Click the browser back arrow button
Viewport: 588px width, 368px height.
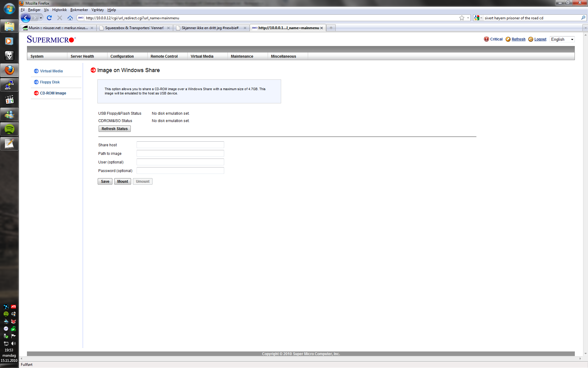tap(26, 18)
